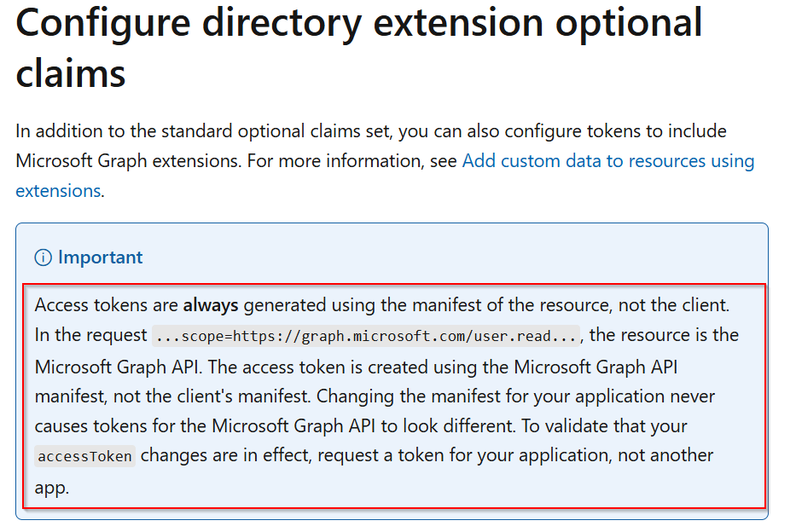Click the word 'claims' in the heading

pos(71,72)
